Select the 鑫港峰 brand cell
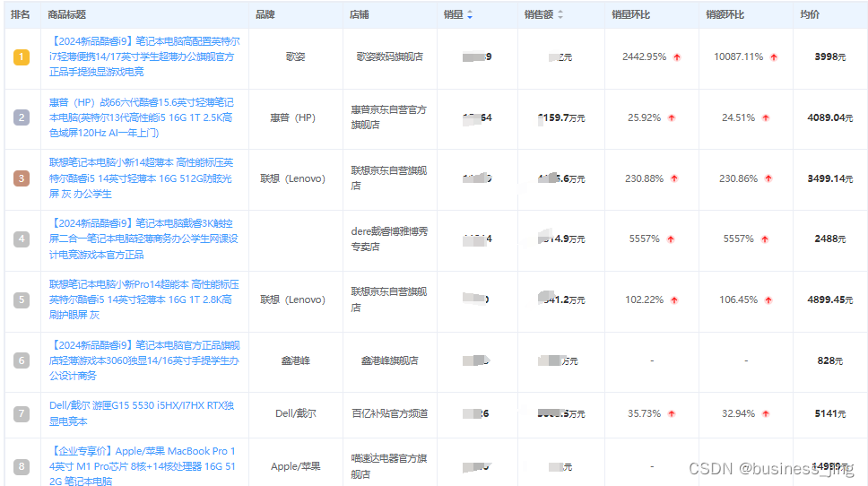The height and width of the screenshot is (486, 868). (296, 360)
